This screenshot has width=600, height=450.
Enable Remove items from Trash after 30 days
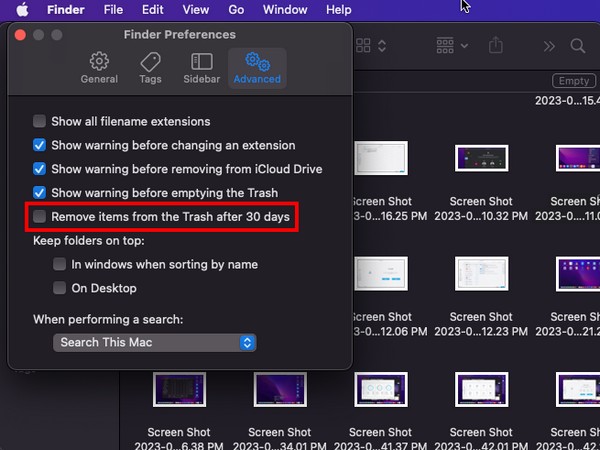(x=39, y=216)
